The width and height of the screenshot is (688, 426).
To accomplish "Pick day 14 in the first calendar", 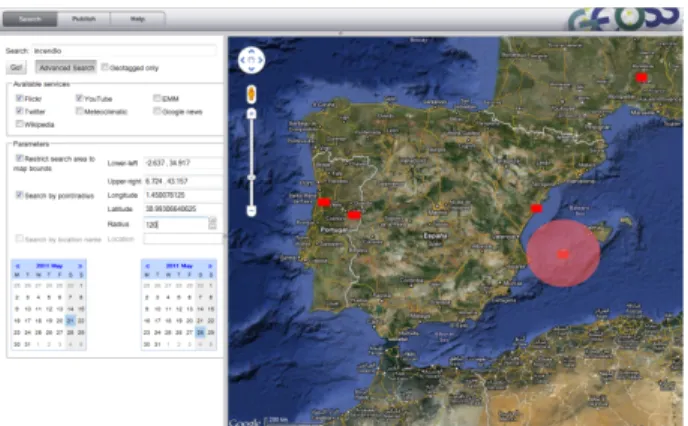I will (70, 309).
